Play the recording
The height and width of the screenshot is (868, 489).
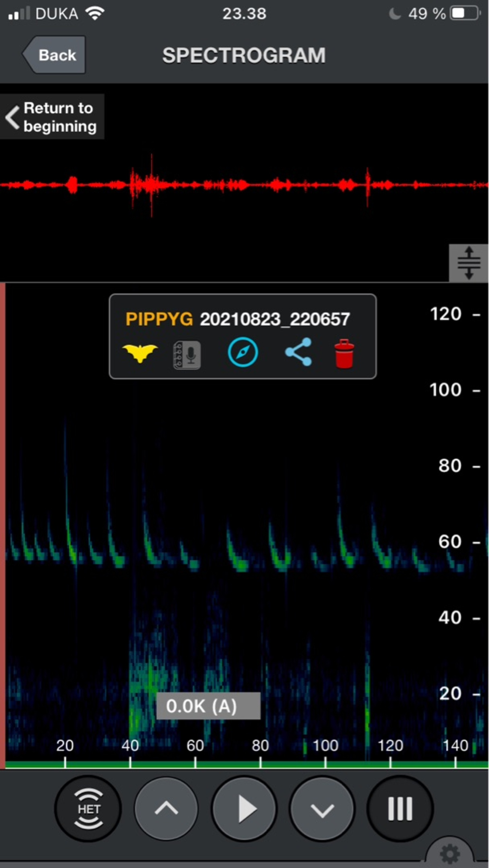244,809
